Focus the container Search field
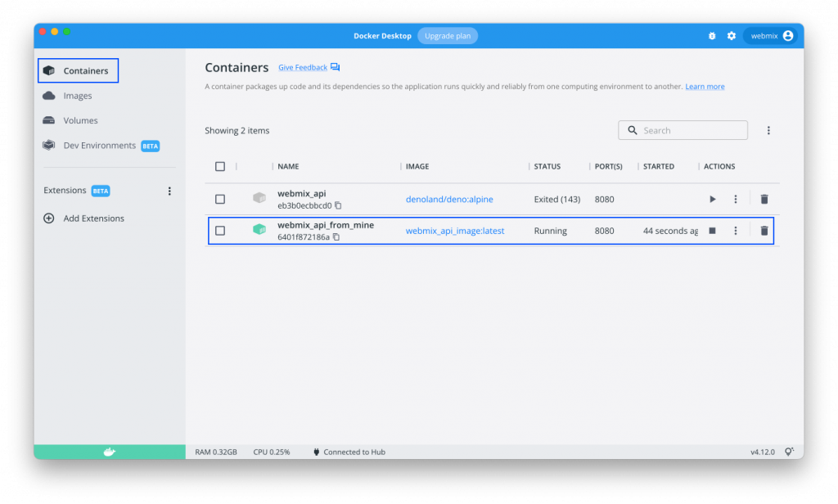 point(683,130)
